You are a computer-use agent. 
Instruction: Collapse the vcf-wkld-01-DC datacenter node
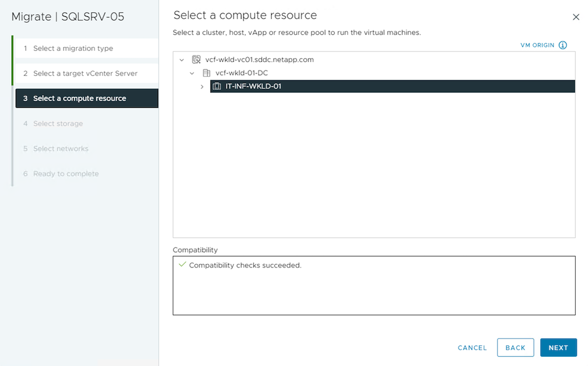[x=192, y=73]
